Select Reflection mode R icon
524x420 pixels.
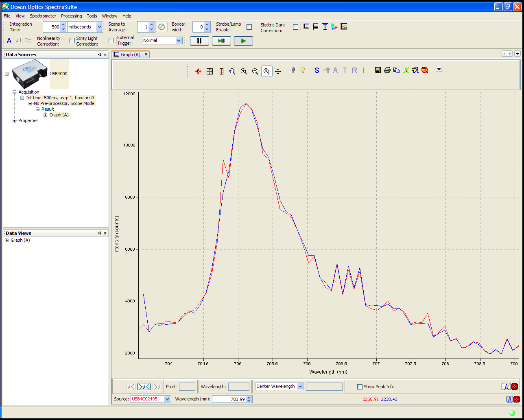coord(354,70)
